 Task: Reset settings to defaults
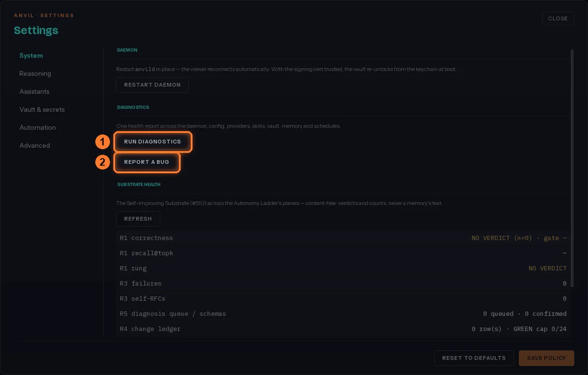coord(474,358)
